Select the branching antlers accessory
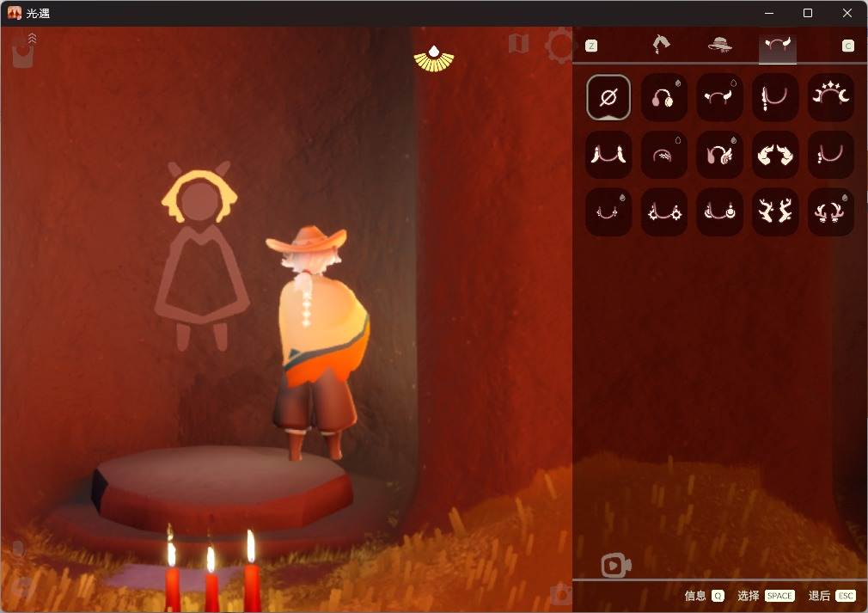This screenshot has height=613, width=868. [x=775, y=211]
